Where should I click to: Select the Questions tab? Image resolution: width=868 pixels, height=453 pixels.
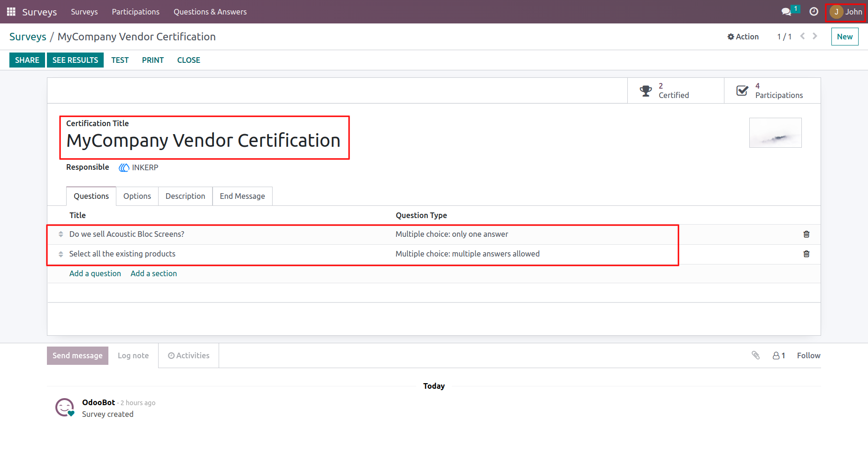[x=91, y=196]
